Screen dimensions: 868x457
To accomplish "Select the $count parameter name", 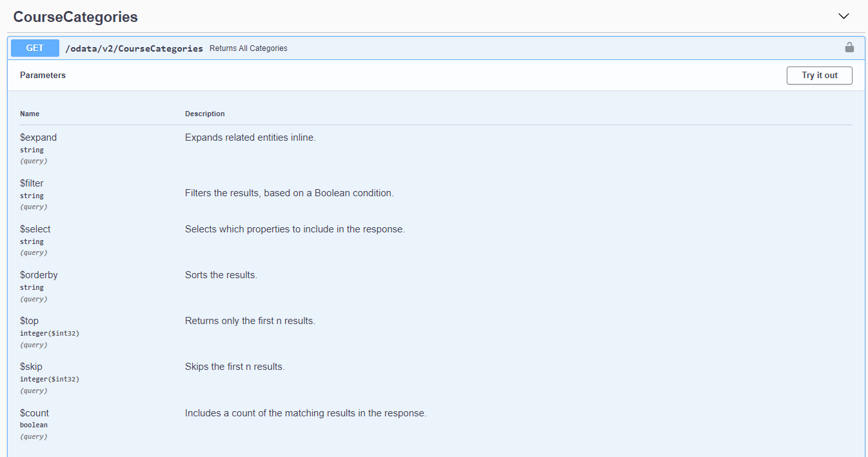I will pos(34,413).
